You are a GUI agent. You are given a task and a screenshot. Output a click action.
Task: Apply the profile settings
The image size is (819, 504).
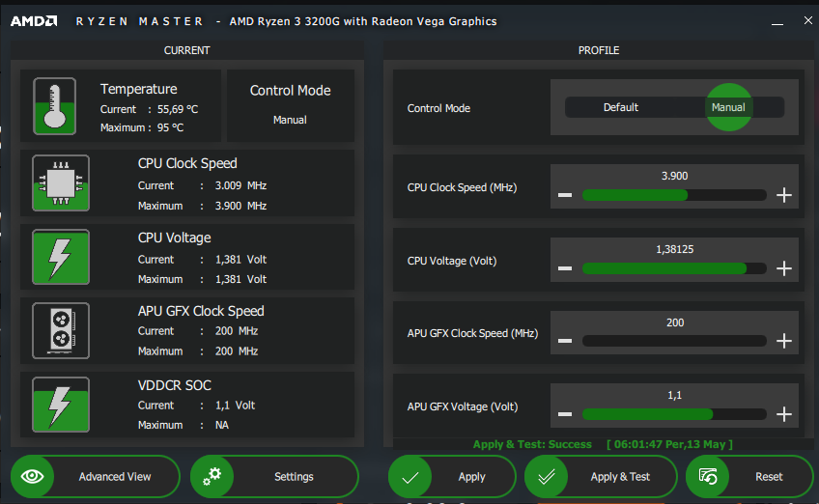click(452, 476)
